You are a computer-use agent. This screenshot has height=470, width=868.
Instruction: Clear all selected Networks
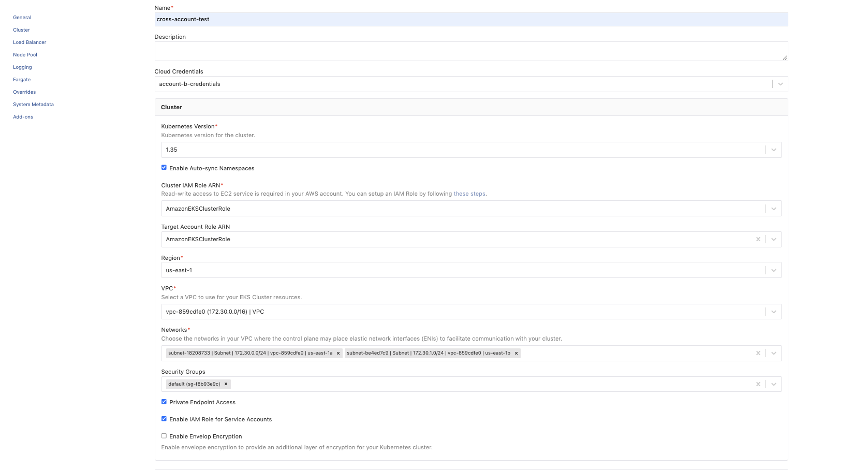[758, 353]
